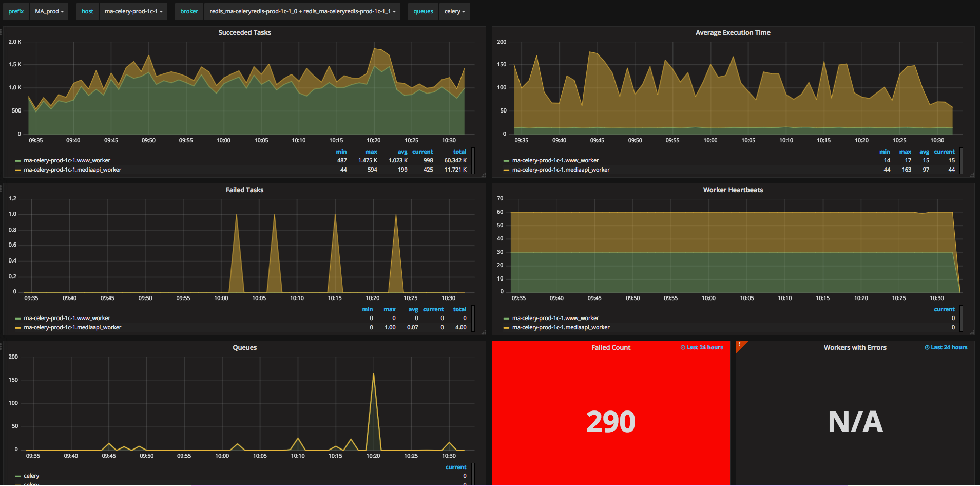Open the celery queues dropdown
980x486 pixels.
coord(454,11)
